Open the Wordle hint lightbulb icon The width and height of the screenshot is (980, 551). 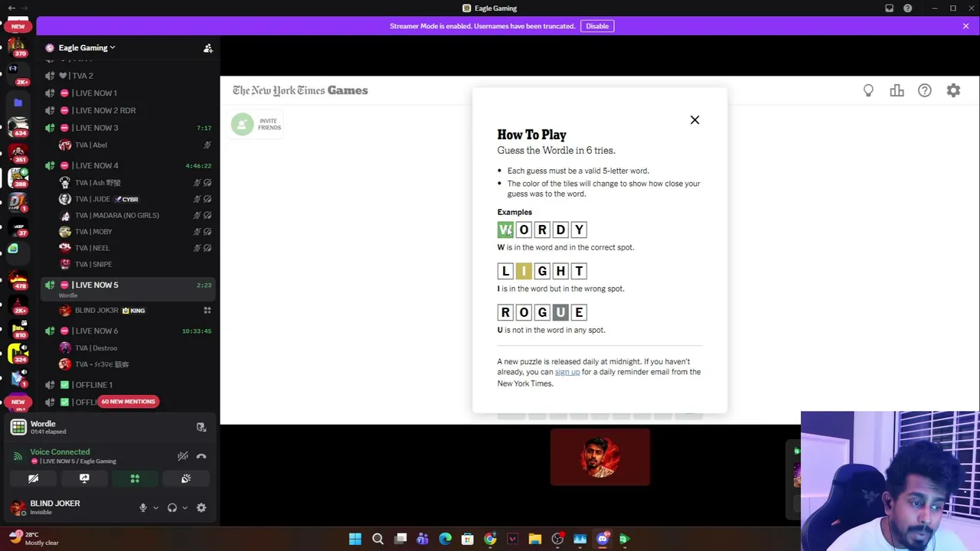click(868, 90)
